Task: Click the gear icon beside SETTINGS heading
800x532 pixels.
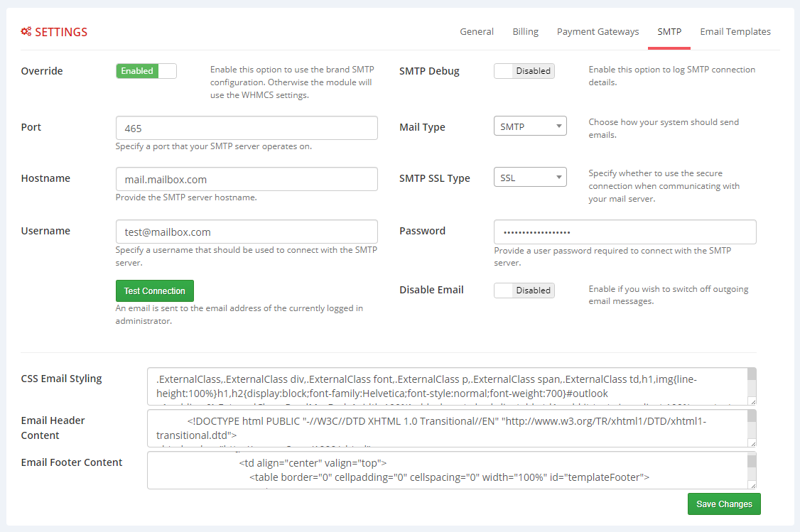Action: click(x=26, y=31)
